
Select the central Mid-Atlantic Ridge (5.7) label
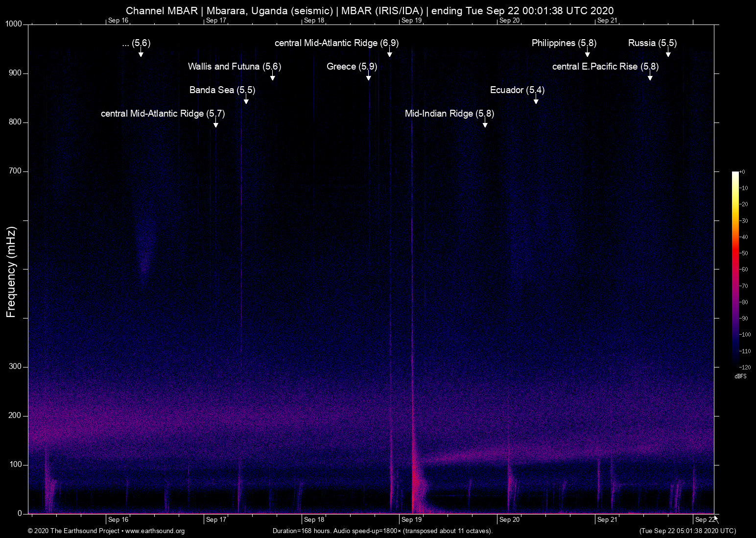coord(163,114)
